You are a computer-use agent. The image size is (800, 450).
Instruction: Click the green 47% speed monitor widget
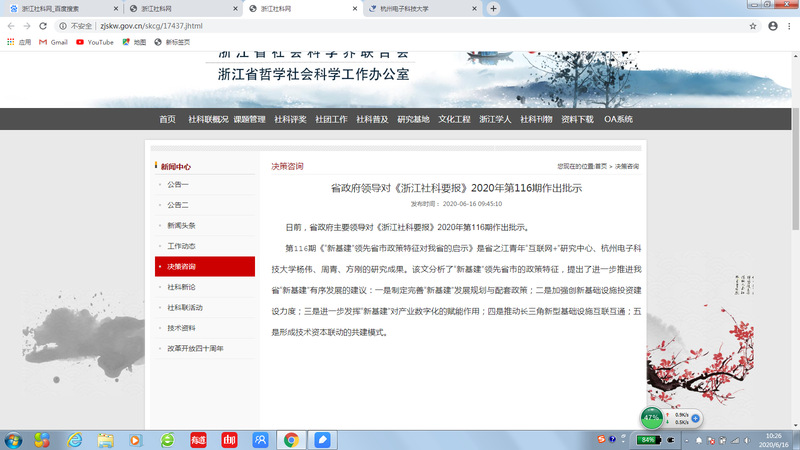click(x=652, y=417)
